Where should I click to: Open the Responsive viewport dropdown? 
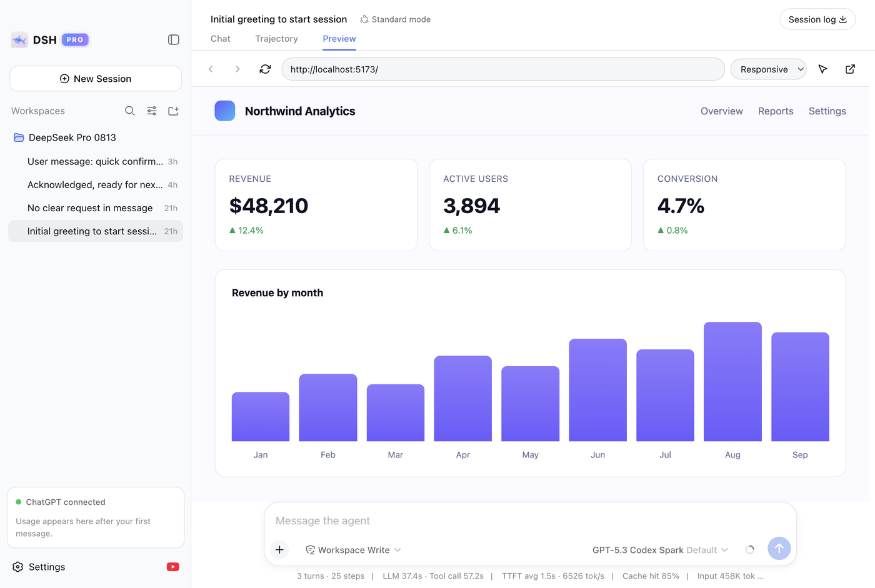(769, 69)
